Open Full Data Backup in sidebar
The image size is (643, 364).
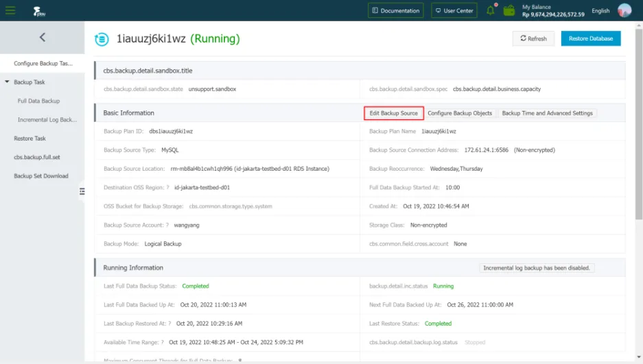[x=38, y=101]
